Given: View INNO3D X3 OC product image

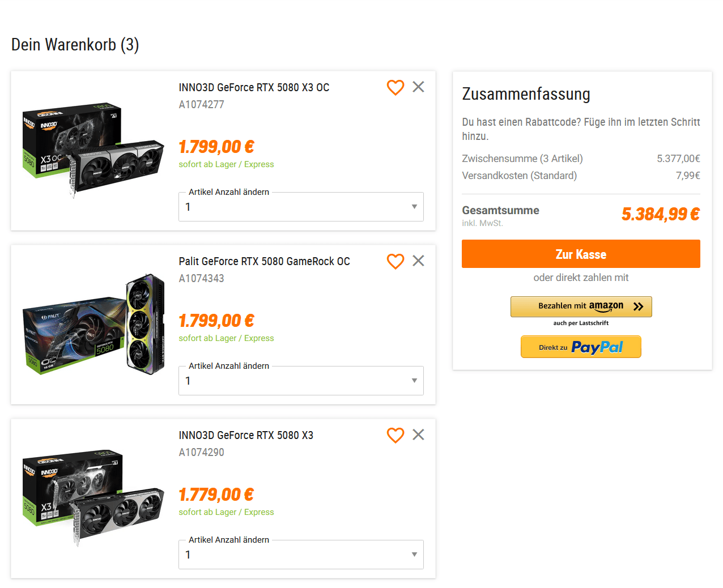Looking at the screenshot, I should click(93, 150).
